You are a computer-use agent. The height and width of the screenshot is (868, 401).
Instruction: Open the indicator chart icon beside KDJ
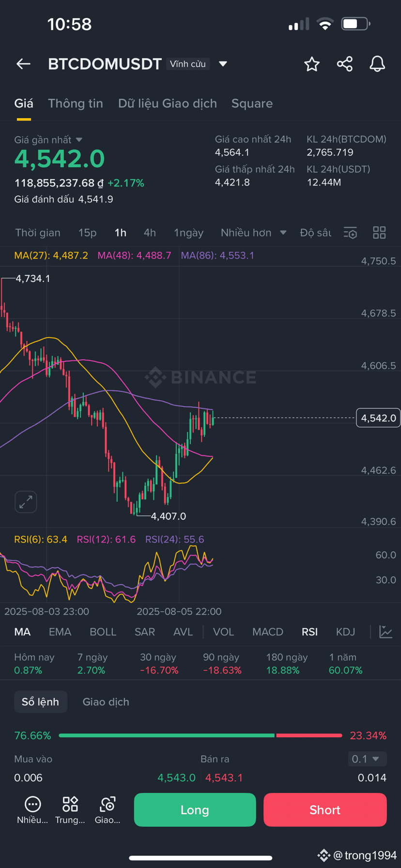coord(386,632)
